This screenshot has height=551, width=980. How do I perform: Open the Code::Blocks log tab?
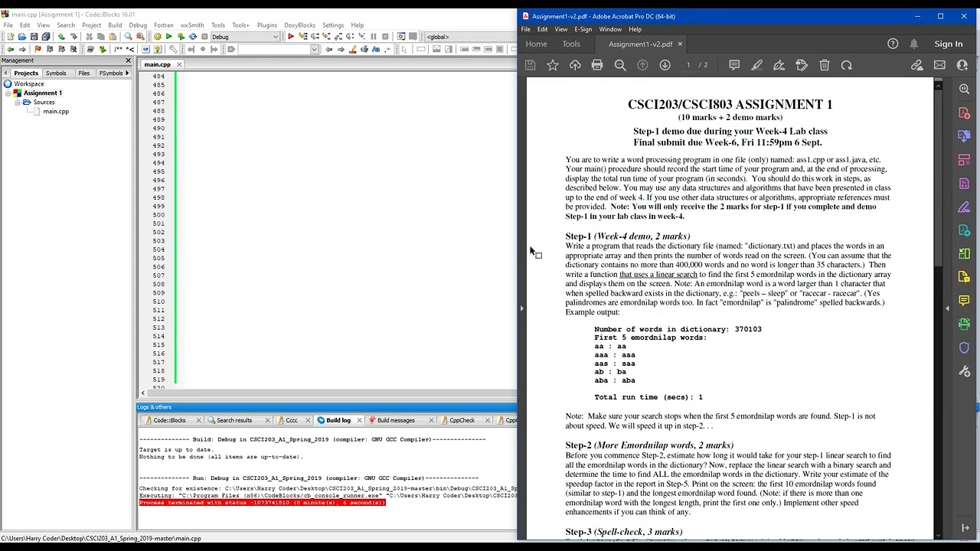tap(170, 420)
